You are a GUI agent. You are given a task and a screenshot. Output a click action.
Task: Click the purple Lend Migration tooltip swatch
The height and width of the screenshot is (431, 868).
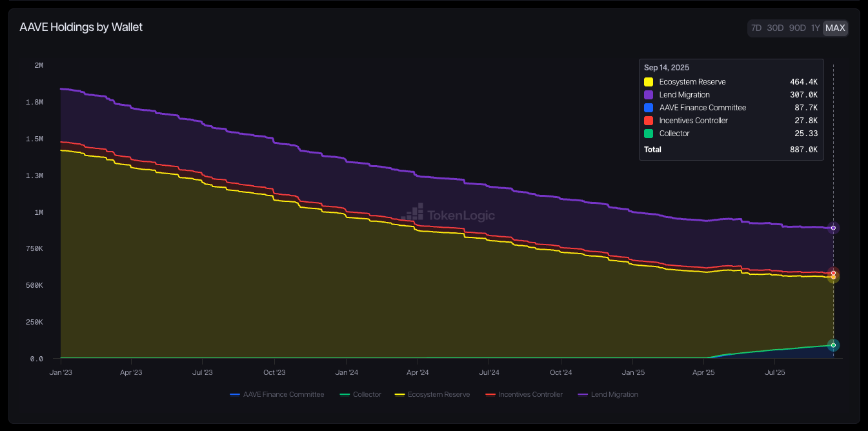[649, 95]
